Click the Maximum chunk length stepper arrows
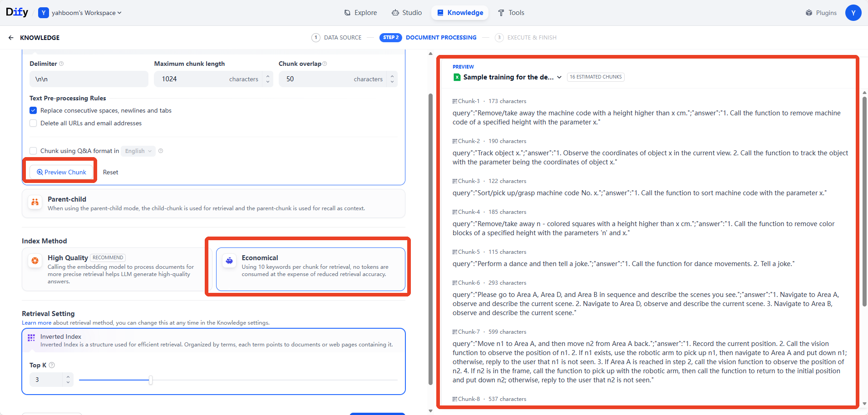The image size is (868, 415). [x=268, y=79]
